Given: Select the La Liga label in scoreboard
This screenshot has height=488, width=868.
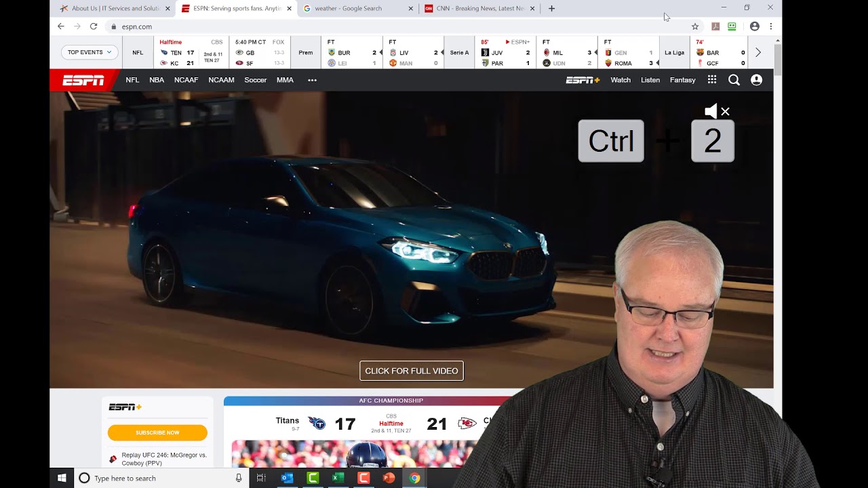Looking at the screenshot, I should coord(674,52).
